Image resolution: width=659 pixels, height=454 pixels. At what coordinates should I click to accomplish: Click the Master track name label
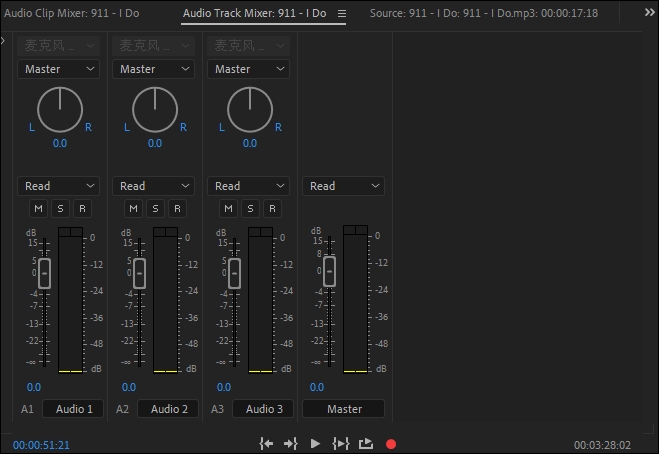click(344, 409)
